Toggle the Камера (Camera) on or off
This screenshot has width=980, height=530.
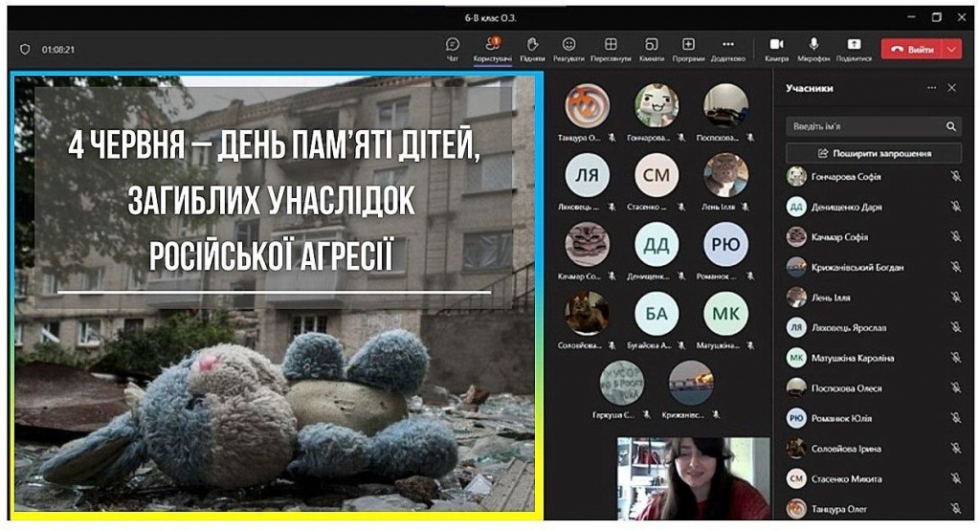point(776,45)
